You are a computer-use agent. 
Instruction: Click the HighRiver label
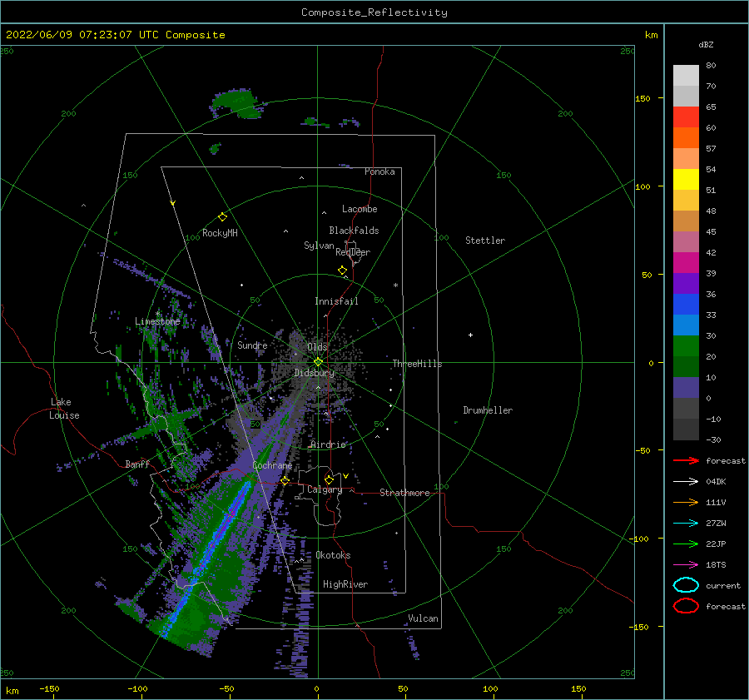[345, 584]
